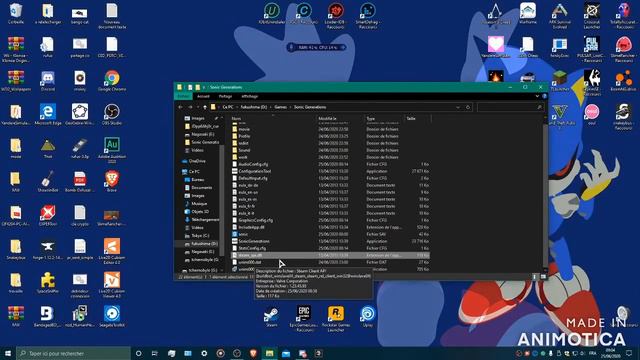Viewport: 640px width, 360px height.
Task: Launch Steam from the bottom desktop row
Action: coord(271,317)
